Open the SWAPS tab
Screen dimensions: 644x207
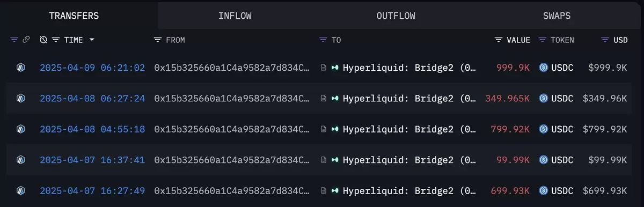(557, 16)
